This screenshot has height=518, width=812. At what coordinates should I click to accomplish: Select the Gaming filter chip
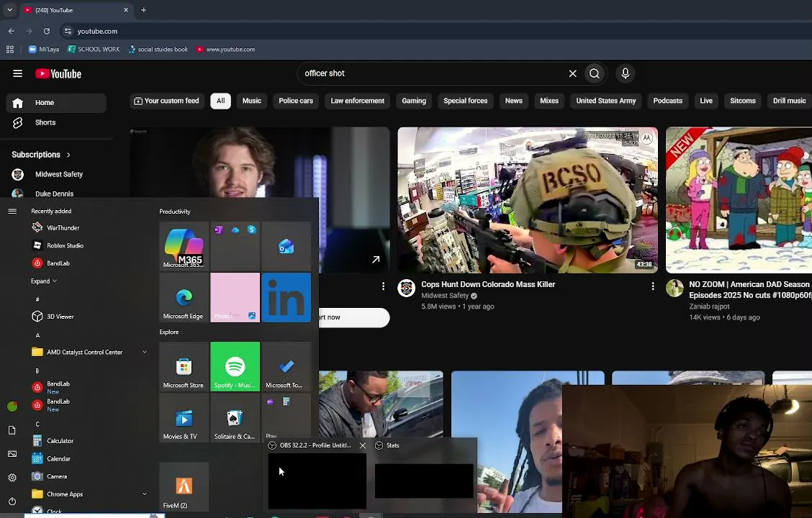(x=414, y=101)
